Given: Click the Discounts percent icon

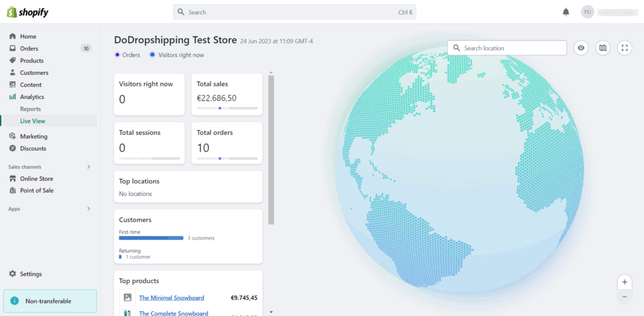Looking at the screenshot, I should pyautogui.click(x=13, y=149).
